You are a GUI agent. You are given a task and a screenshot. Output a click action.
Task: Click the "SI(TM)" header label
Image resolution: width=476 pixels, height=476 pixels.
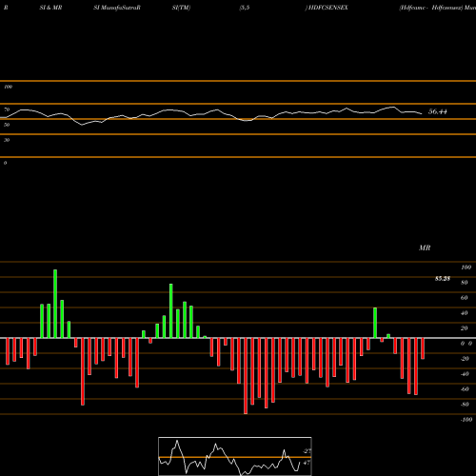click(x=181, y=8)
